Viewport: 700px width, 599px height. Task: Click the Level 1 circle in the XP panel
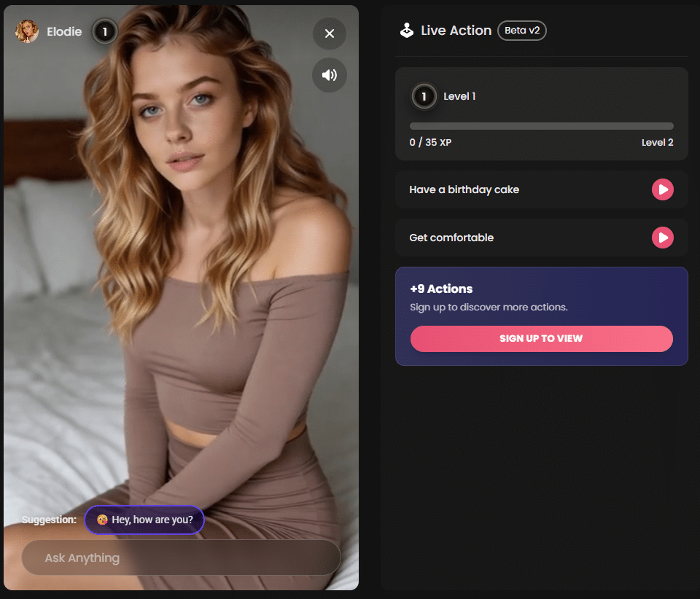[424, 96]
